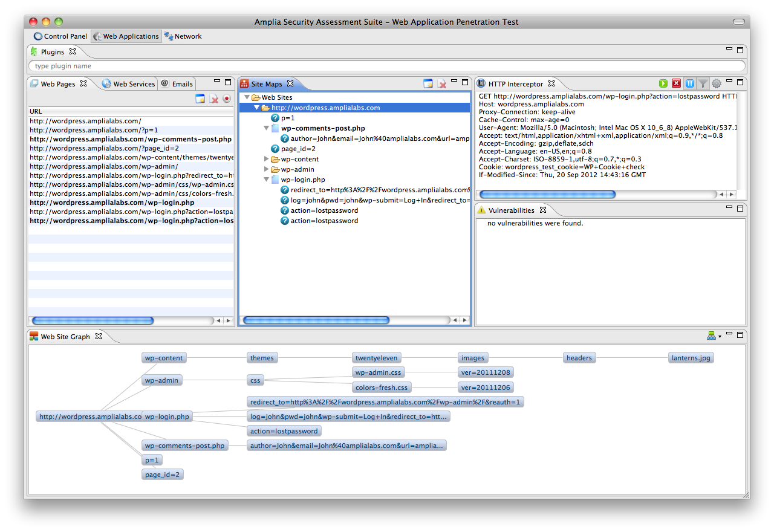Select the redirect_to entry in Site Maps tree
The height and width of the screenshot is (532, 774).
[376, 190]
